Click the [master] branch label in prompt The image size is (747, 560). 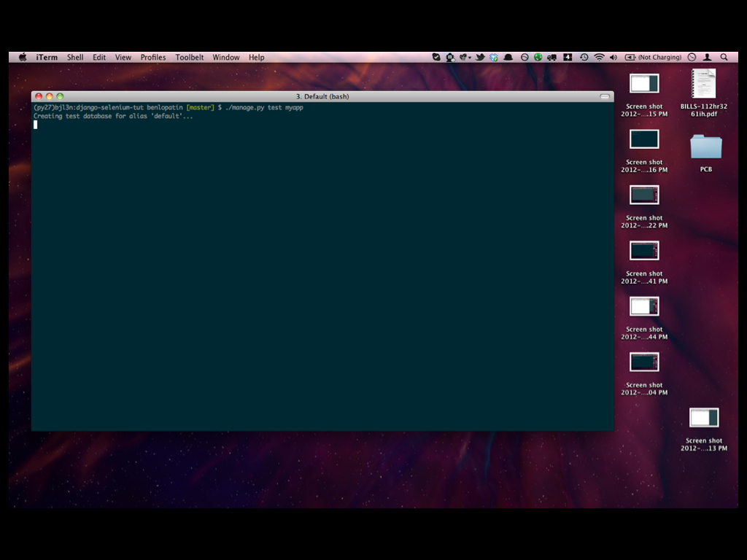200,107
